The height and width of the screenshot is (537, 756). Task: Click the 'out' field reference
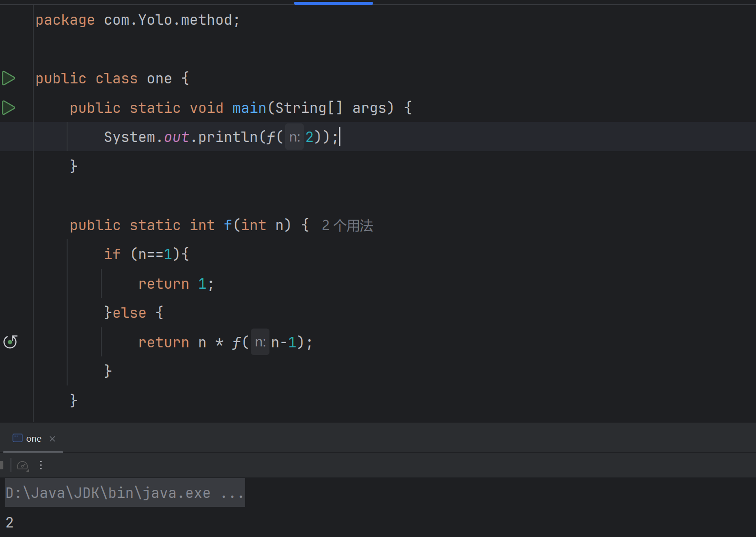tap(176, 137)
